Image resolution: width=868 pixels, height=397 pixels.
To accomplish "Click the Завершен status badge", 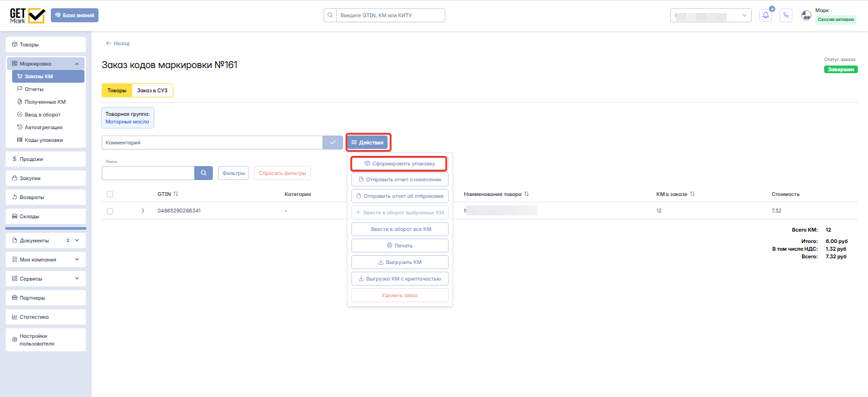I will [x=841, y=69].
